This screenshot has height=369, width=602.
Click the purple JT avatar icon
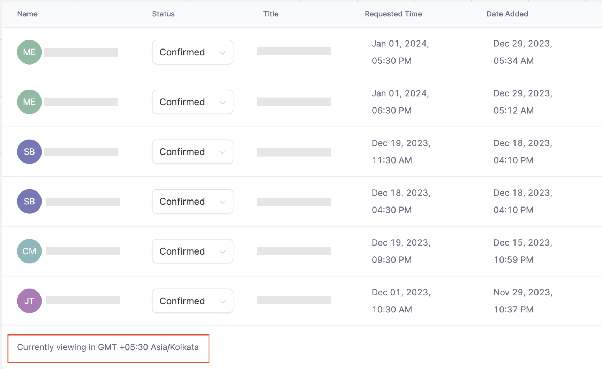pos(29,301)
